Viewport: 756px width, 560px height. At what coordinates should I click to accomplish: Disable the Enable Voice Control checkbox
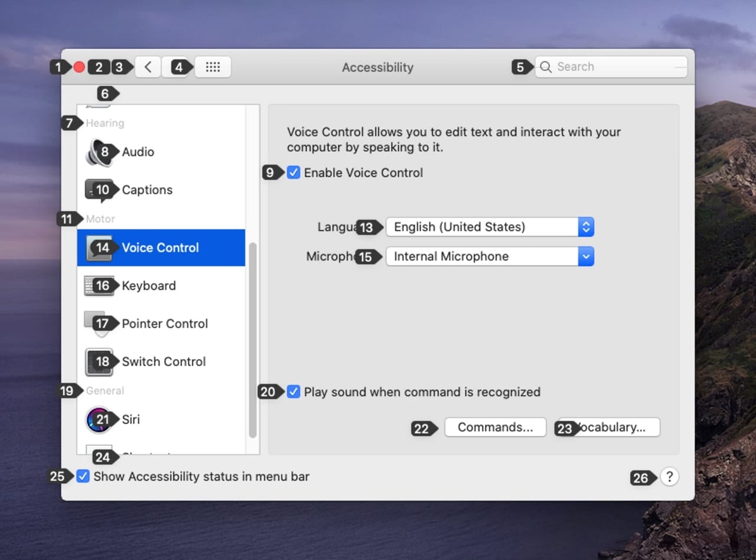294,173
